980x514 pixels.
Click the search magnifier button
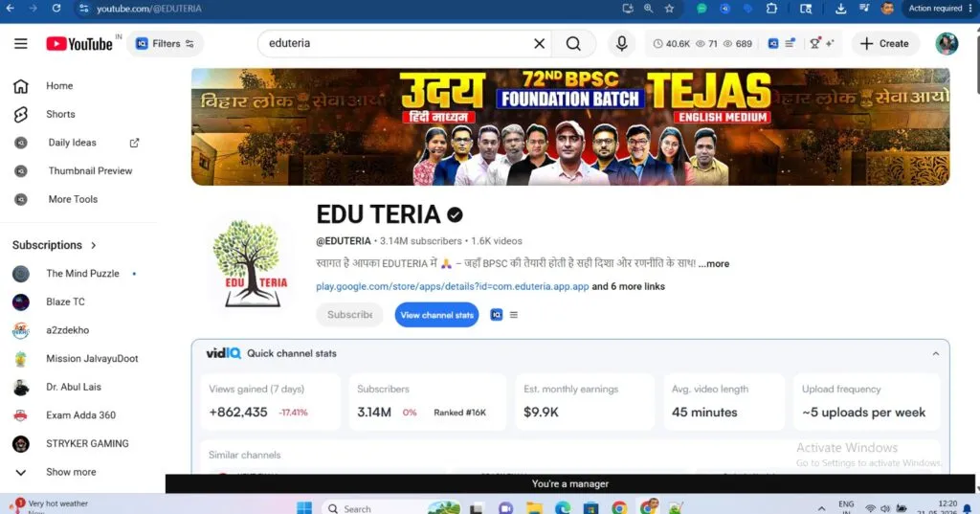coord(573,44)
